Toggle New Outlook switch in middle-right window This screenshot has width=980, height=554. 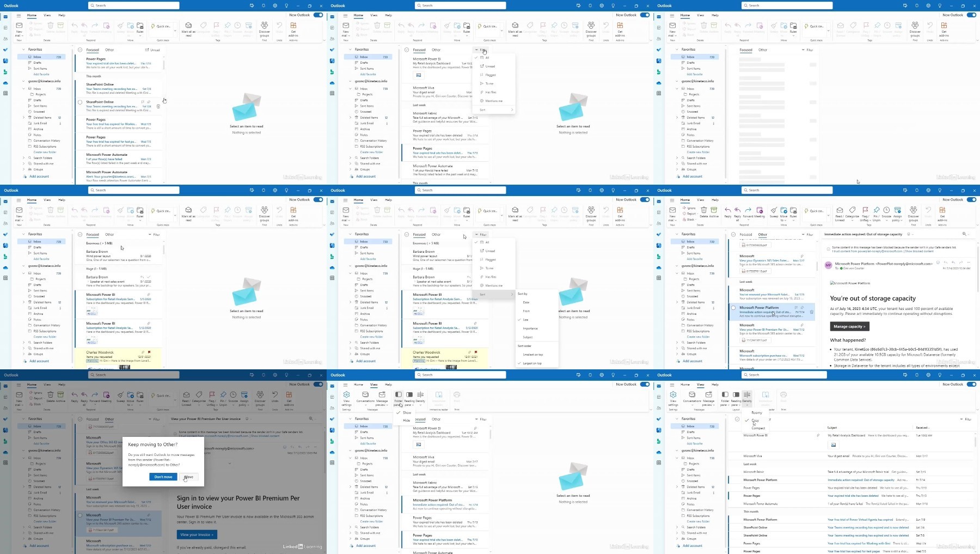972,200
